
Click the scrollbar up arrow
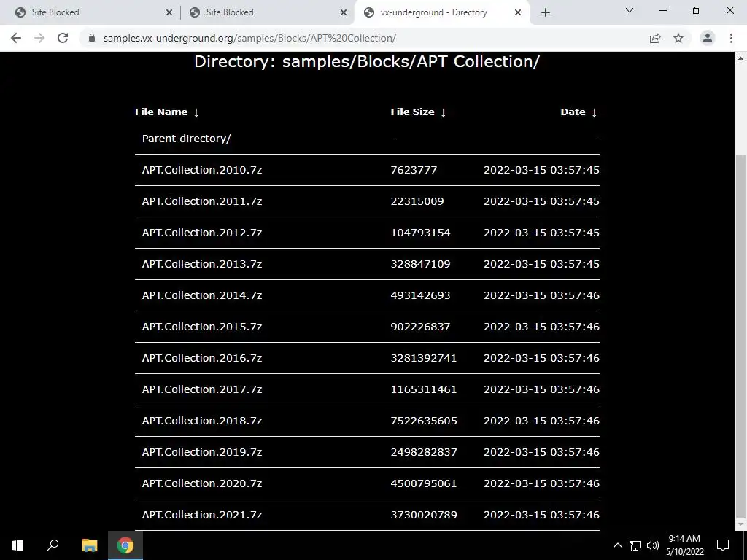[x=741, y=58]
